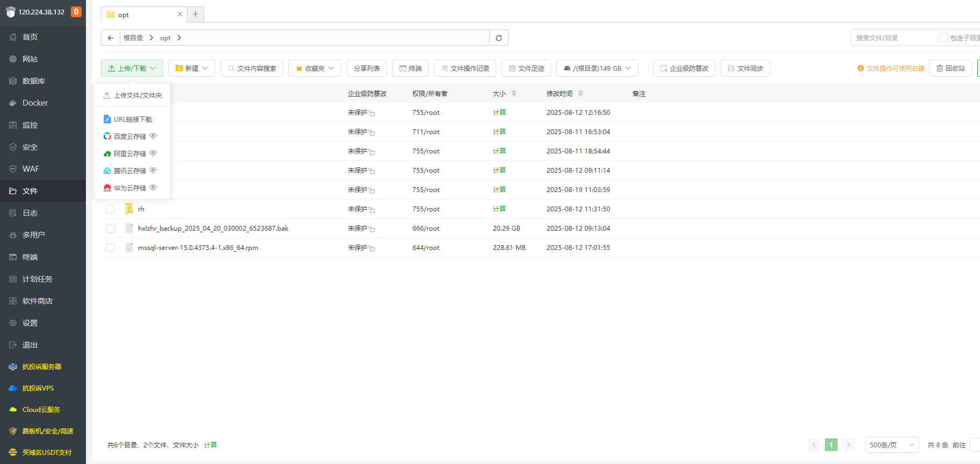The image size is (980, 464).
Task: Open the recycle bin (回收站)
Action: coord(950,68)
